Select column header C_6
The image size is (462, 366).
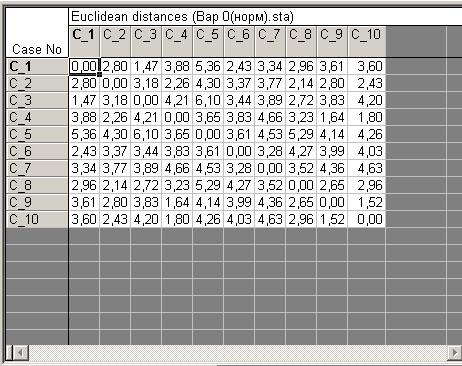239,41
